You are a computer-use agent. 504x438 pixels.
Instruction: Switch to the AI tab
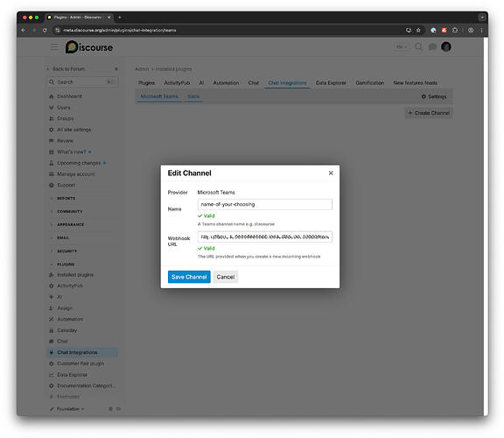point(201,83)
